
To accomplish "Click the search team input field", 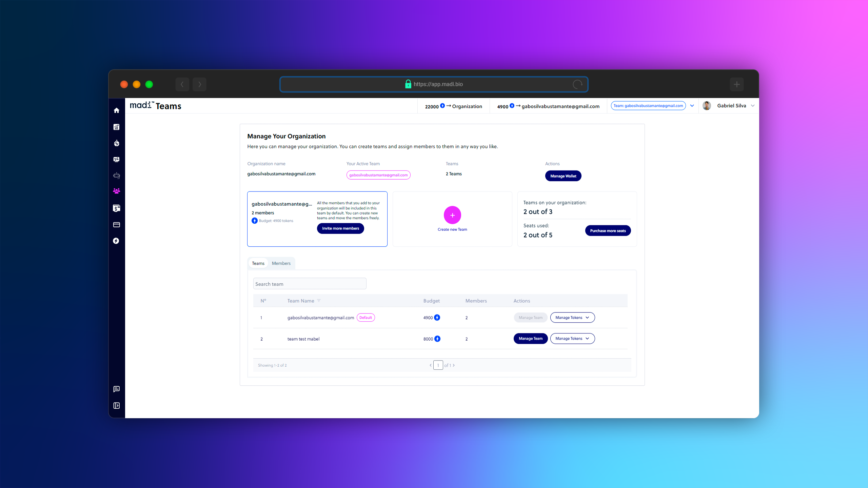I will pyautogui.click(x=309, y=284).
